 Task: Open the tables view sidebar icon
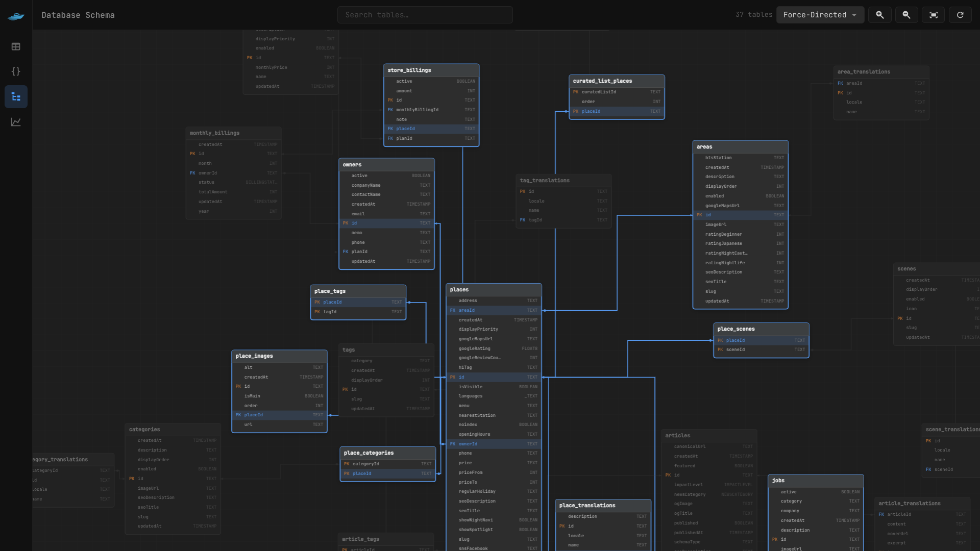pos(16,46)
